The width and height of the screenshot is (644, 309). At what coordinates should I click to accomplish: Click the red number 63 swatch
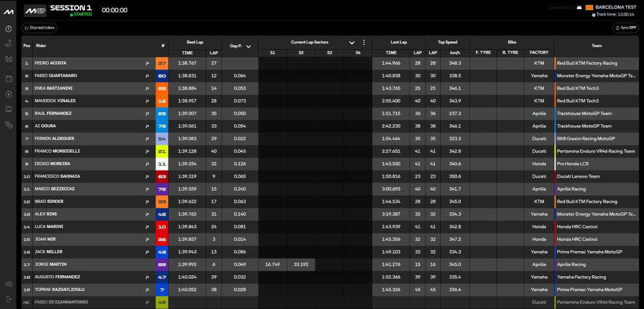coord(162,176)
